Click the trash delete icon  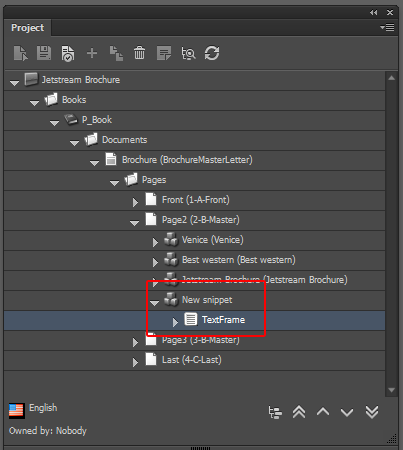click(139, 53)
